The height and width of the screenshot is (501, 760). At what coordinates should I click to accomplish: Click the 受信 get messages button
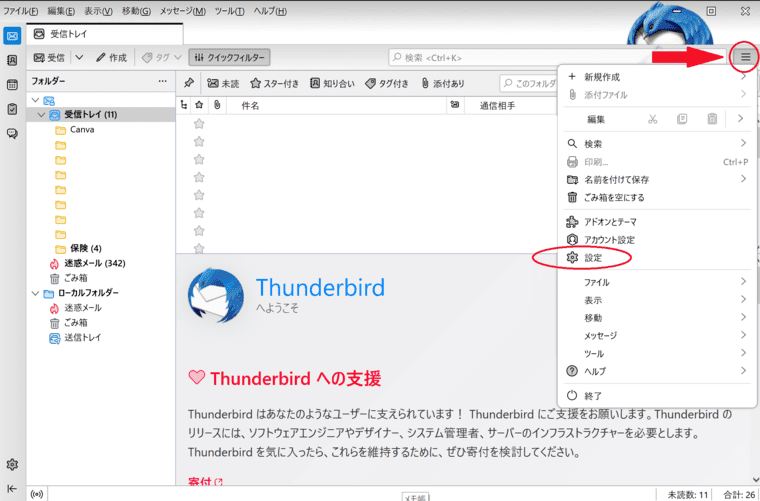point(49,58)
